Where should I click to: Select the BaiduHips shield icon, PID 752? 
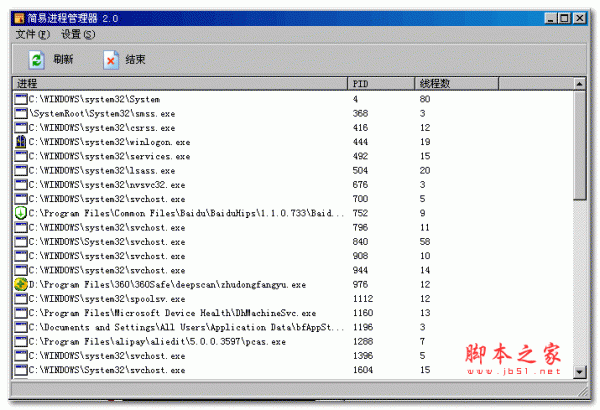point(21,213)
